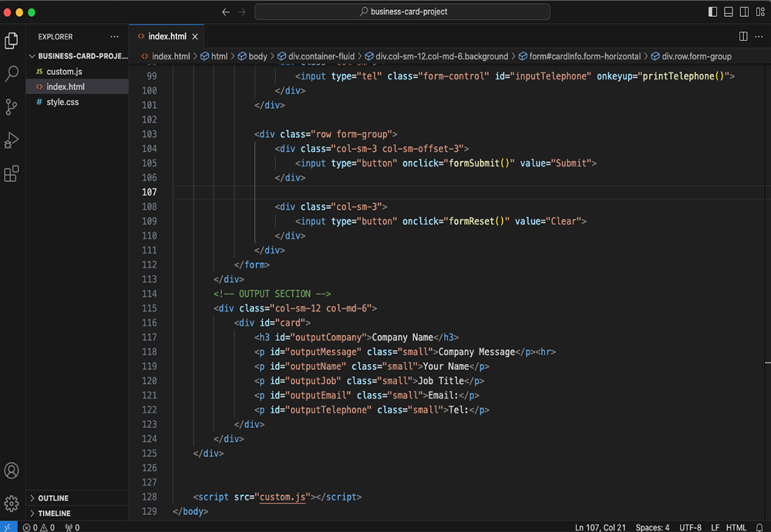Click line number 107 in the gutter

click(x=150, y=192)
